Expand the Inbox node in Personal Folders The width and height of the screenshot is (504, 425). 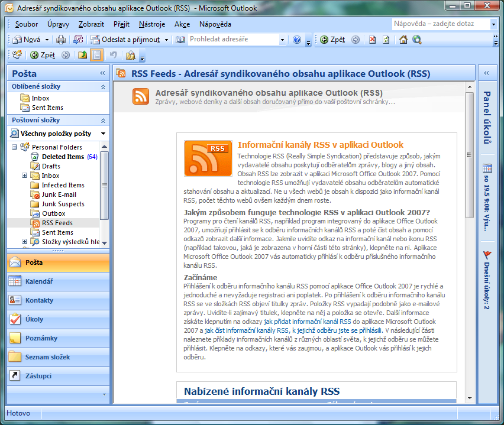pos(24,176)
